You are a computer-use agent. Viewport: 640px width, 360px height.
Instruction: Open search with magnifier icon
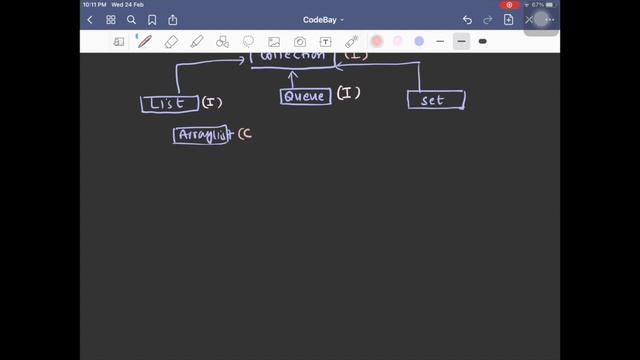pyautogui.click(x=131, y=20)
